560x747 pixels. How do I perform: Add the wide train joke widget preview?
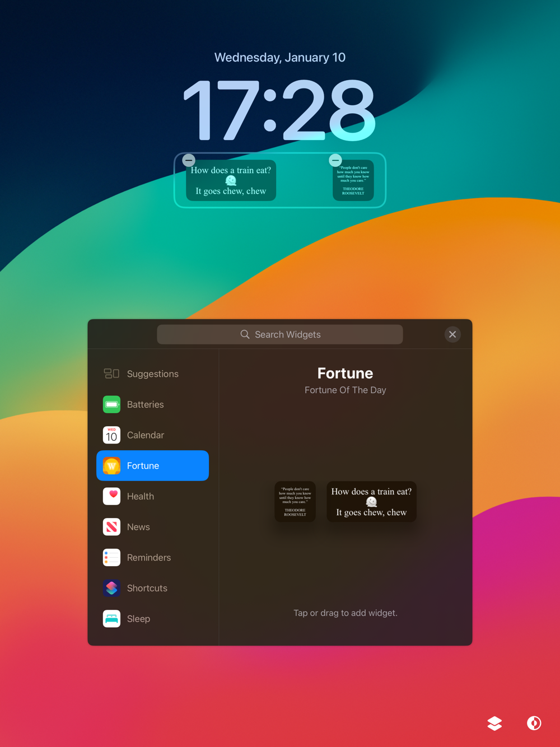371,502
